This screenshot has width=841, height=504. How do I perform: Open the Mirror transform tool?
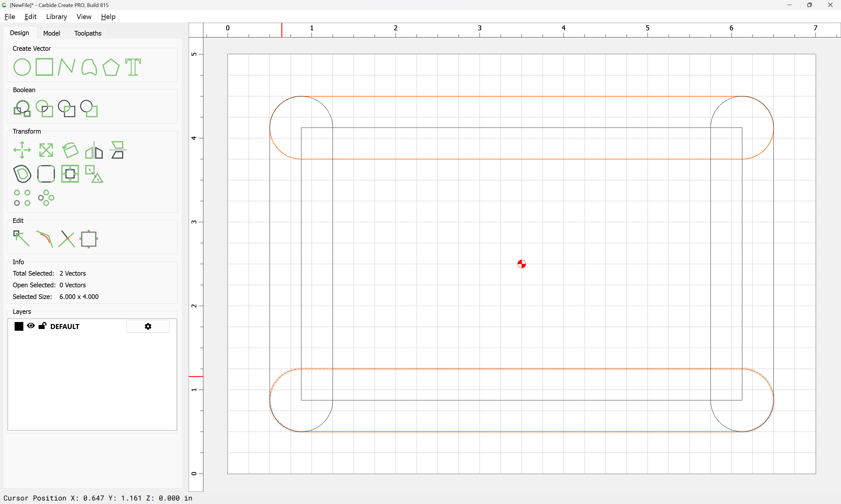(94, 150)
